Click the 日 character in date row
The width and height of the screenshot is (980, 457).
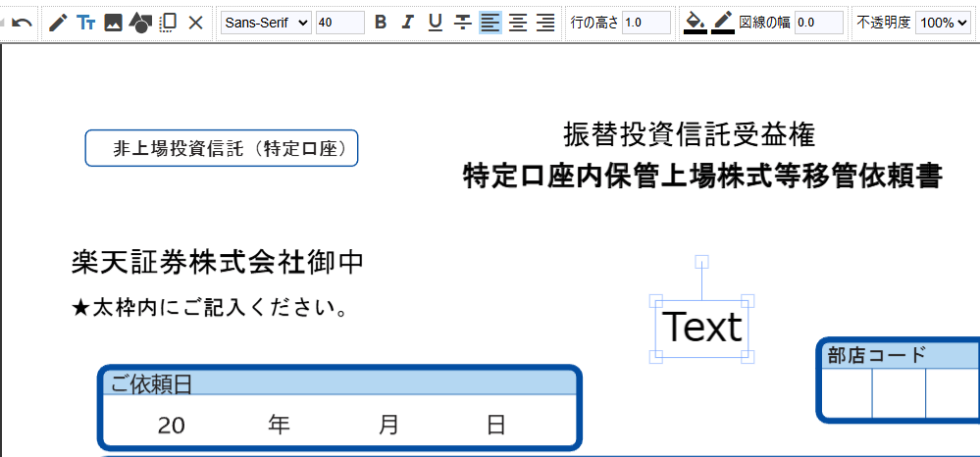496,425
